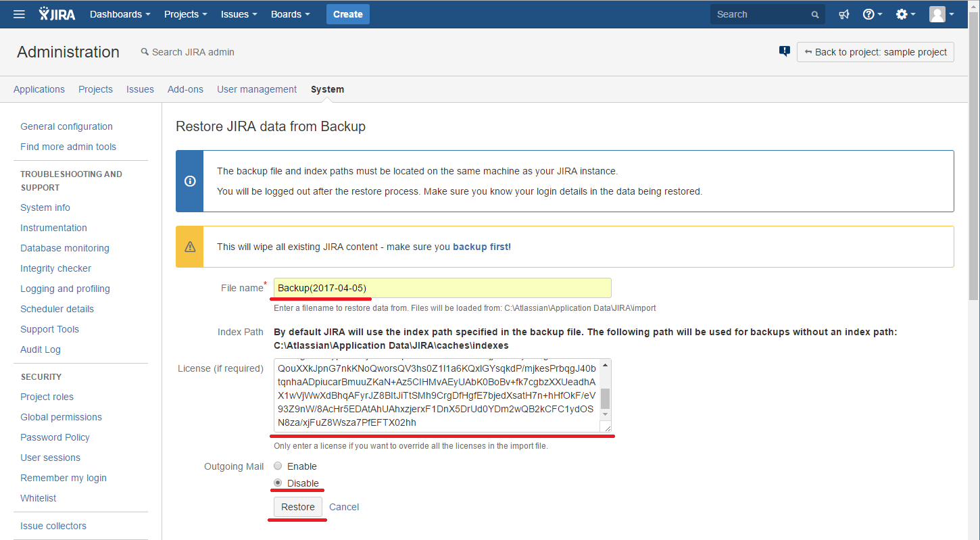
Task: Open Scheduler details page
Action: (x=57, y=309)
